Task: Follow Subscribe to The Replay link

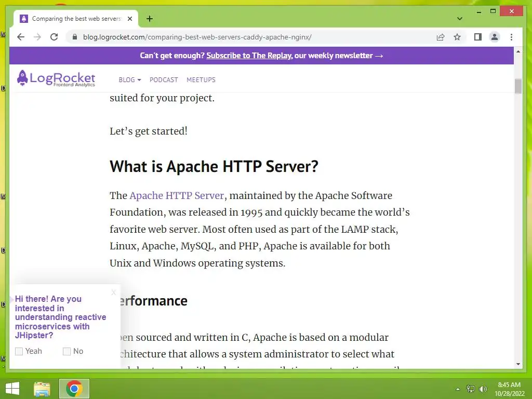Action: click(x=249, y=55)
